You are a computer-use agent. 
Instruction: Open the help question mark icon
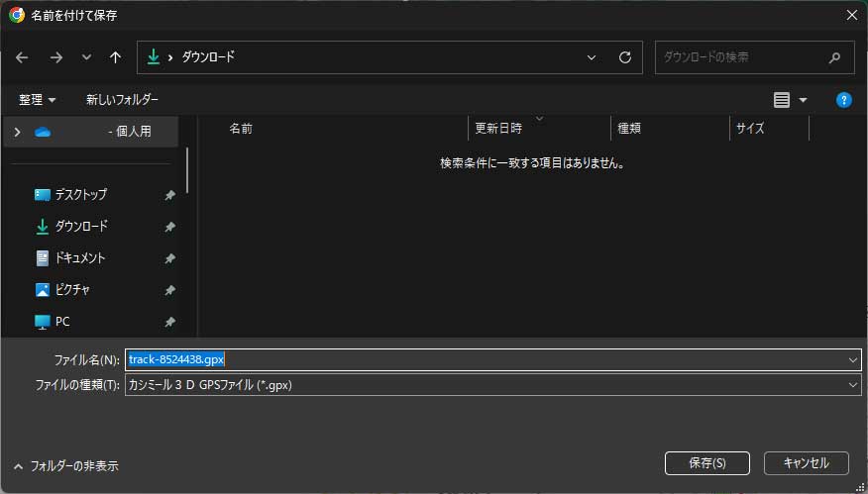coord(843,100)
